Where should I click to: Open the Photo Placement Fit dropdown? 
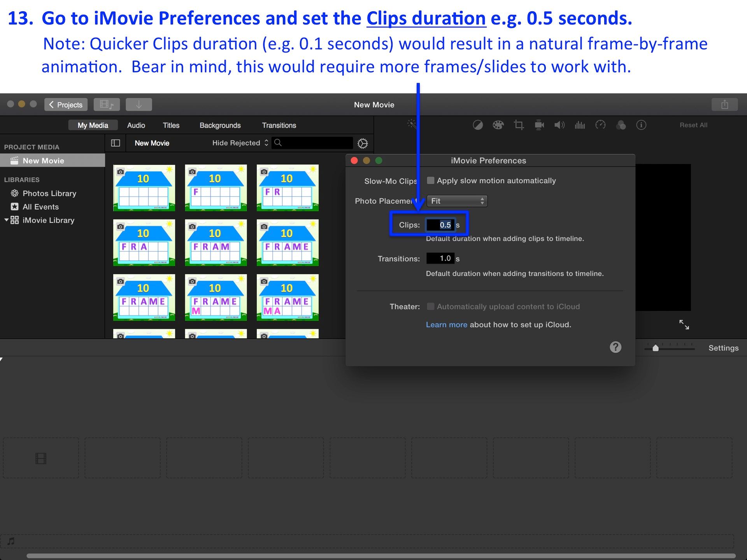pyautogui.click(x=457, y=201)
